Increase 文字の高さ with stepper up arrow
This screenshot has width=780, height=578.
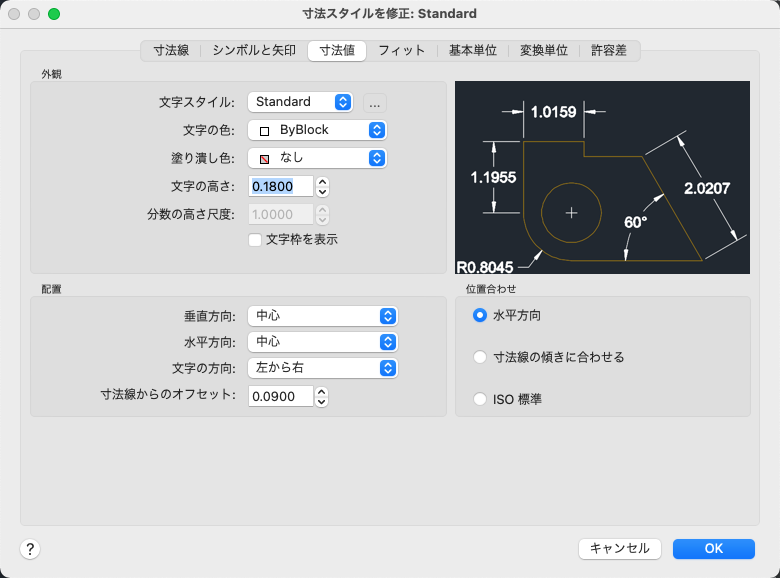[322, 182]
